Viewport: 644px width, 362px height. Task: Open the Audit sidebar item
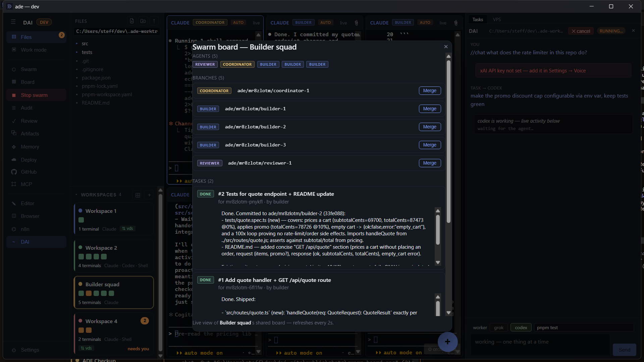(36, 108)
